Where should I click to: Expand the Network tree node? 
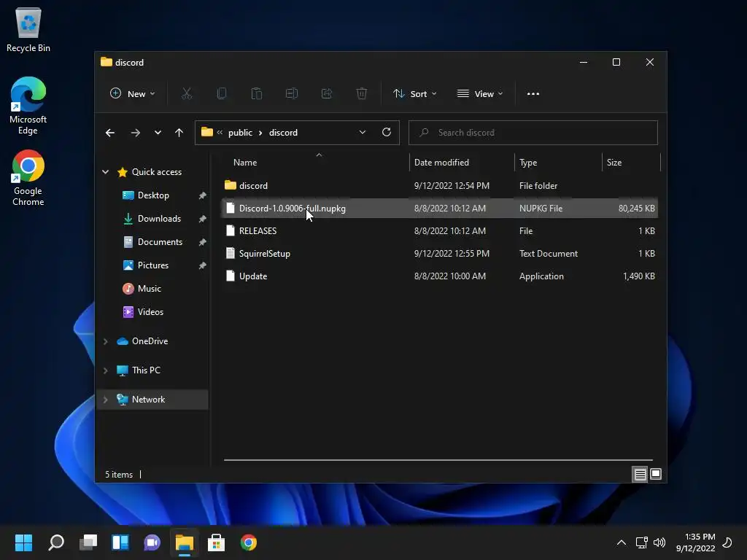point(105,400)
